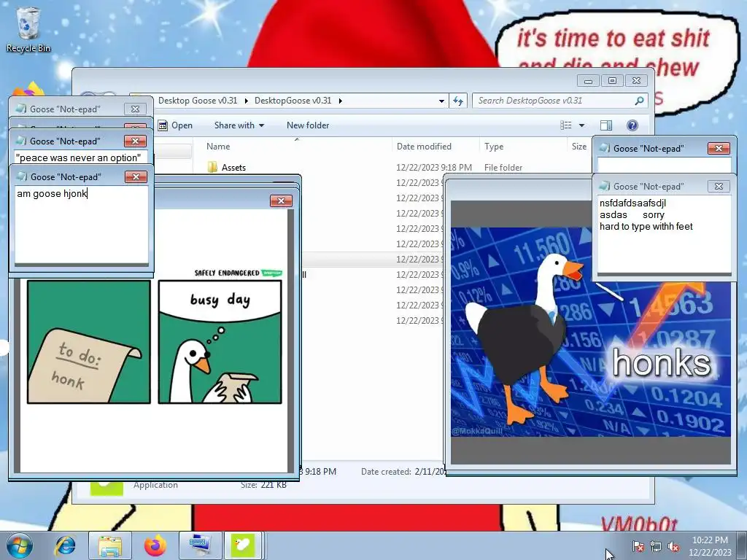Screen dimensions: 747x560
Task: Open the network status tray icon
Action: point(656,547)
